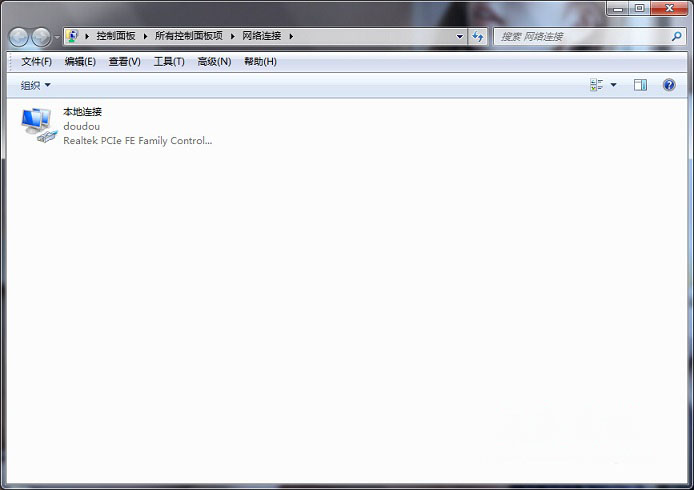Toggle the preview pane icon
Viewport: 694px width, 490px height.
[x=640, y=85]
